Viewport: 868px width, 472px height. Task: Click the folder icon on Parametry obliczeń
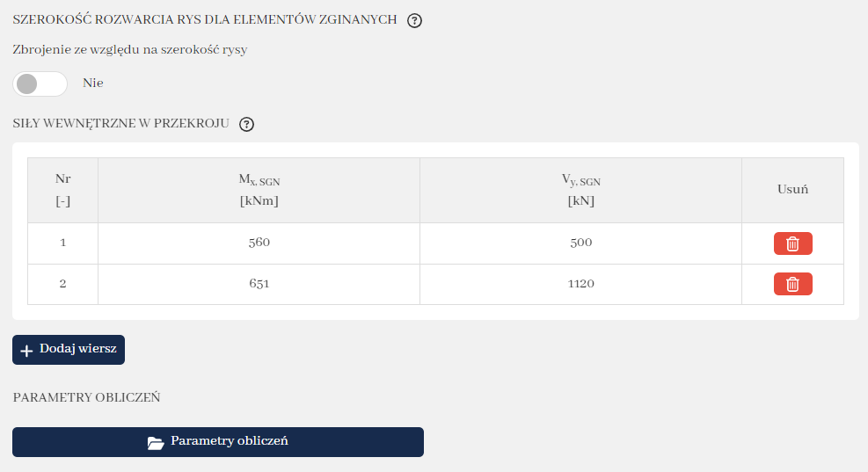[156, 442]
